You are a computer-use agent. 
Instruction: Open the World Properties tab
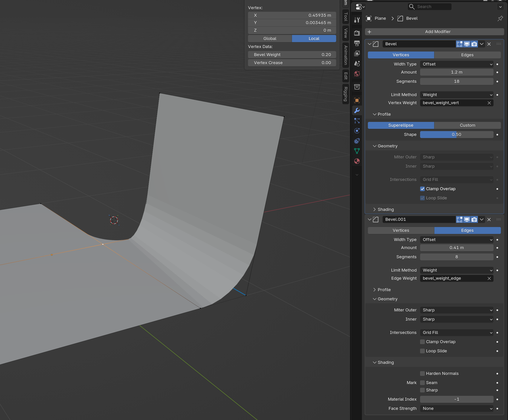[x=357, y=74]
